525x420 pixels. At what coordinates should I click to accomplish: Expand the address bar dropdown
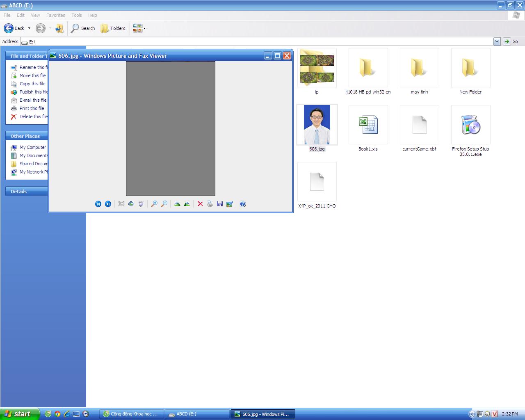497,41
